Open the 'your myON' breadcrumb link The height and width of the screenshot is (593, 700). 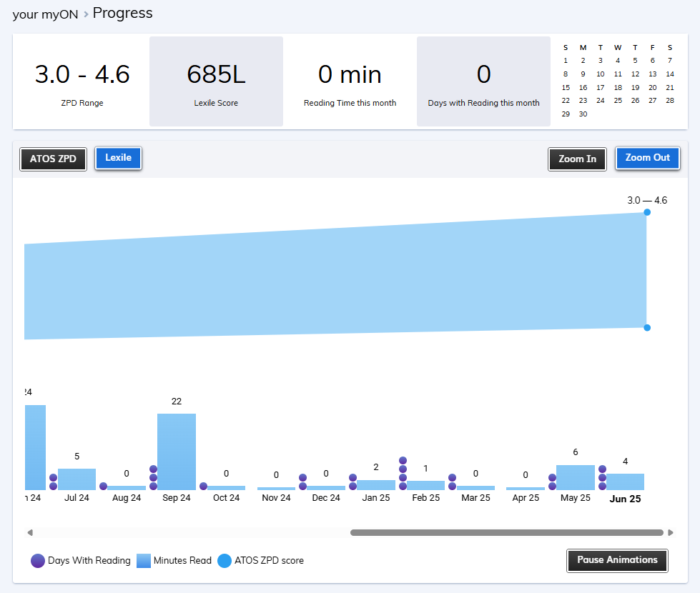coord(45,14)
